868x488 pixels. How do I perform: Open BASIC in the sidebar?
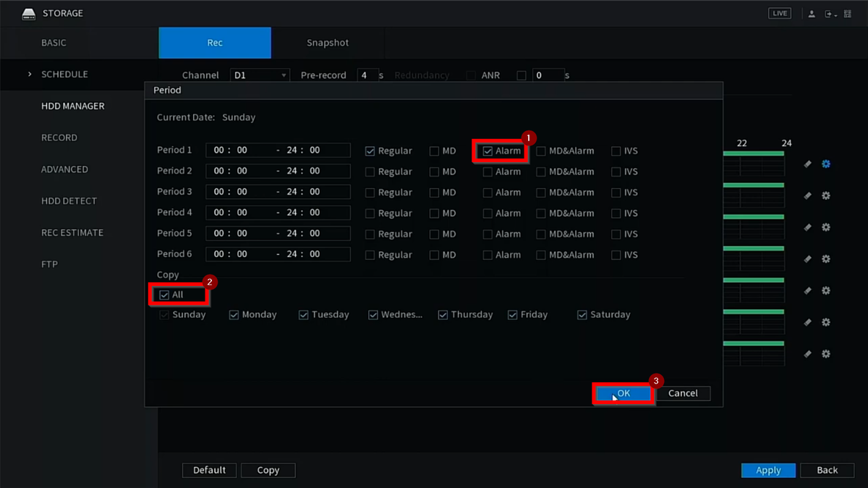[54, 43]
